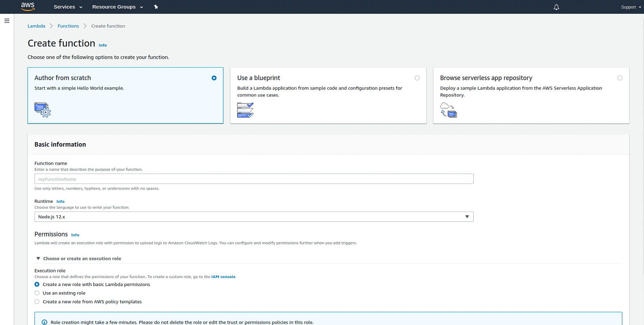Collapse the Choose or create an execution role section
This screenshot has width=644, height=325.
(38, 258)
